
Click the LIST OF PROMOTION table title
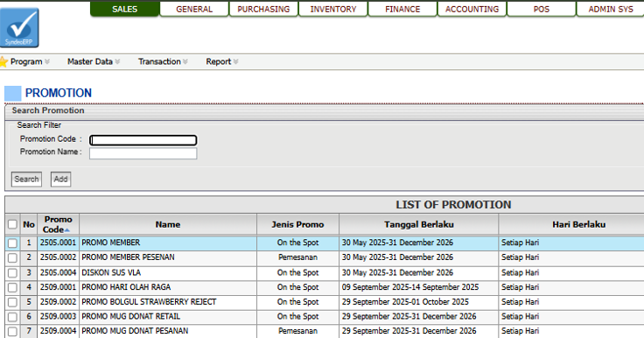click(453, 205)
